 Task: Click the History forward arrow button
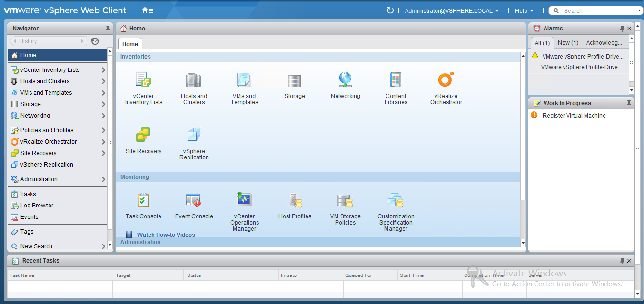click(83, 41)
